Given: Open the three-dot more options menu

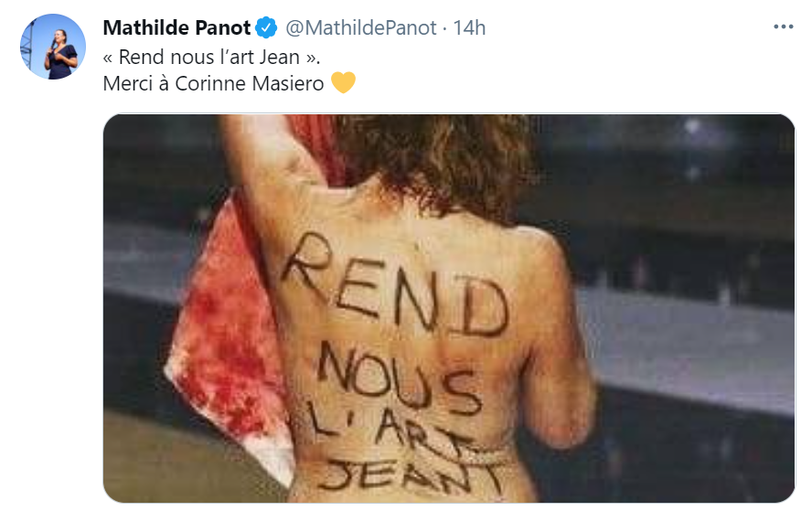Looking at the screenshot, I should pos(783,27).
